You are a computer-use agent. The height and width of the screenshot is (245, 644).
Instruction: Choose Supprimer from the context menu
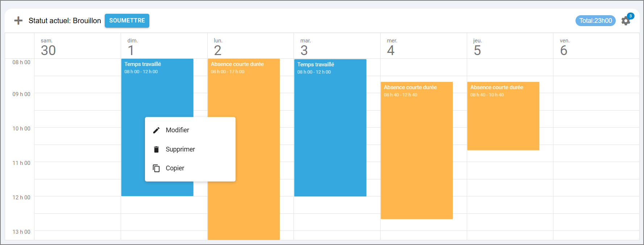pyautogui.click(x=180, y=149)
